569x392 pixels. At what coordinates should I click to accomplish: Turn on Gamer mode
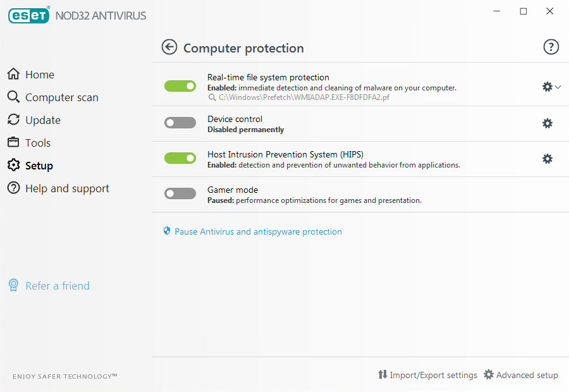pyautogui.click(x=180, y=193)
